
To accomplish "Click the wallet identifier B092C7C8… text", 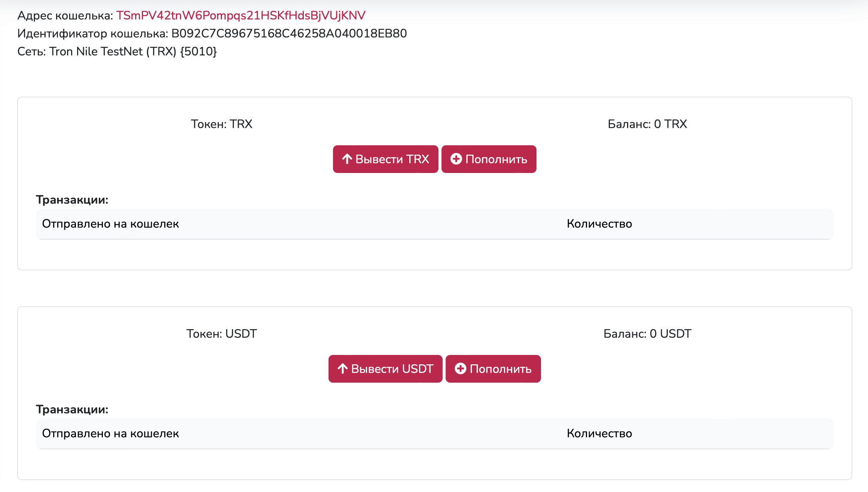I will click(289, 33).
